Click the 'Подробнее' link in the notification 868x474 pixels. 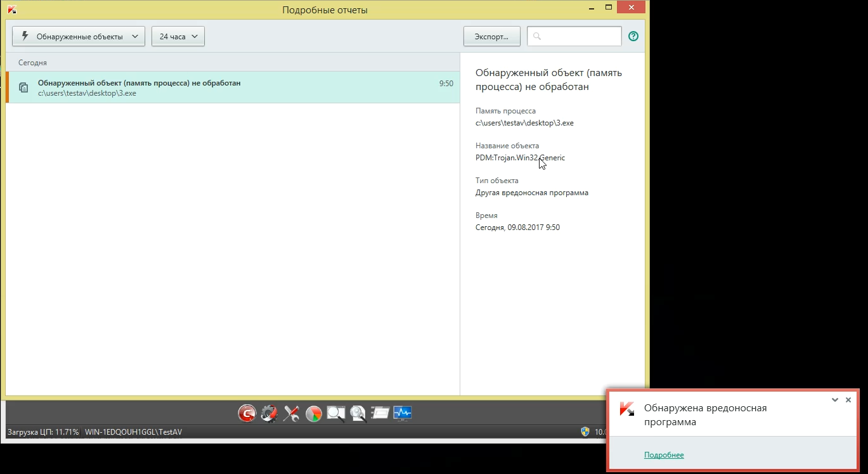pos(664,455)
